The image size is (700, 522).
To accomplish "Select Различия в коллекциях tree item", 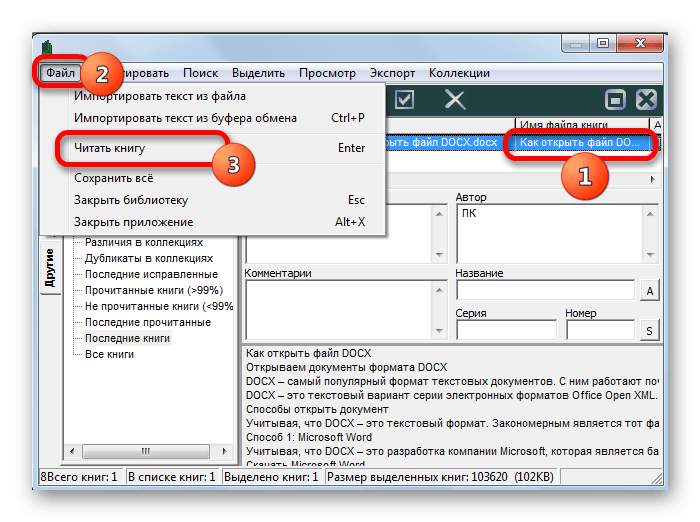I will pos(144,242).
